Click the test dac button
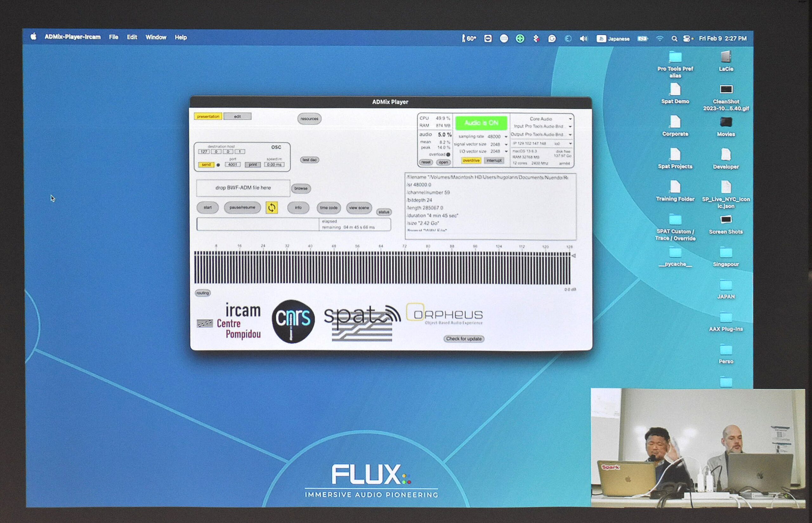This screenshot has width=812, height=523. (309, 160)
